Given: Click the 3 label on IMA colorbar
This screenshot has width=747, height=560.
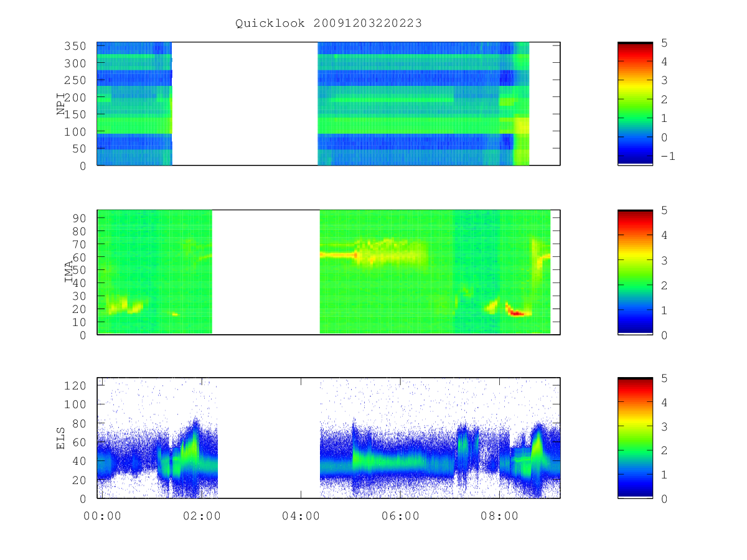Looking at the screenshot, I should coord(664,261).
